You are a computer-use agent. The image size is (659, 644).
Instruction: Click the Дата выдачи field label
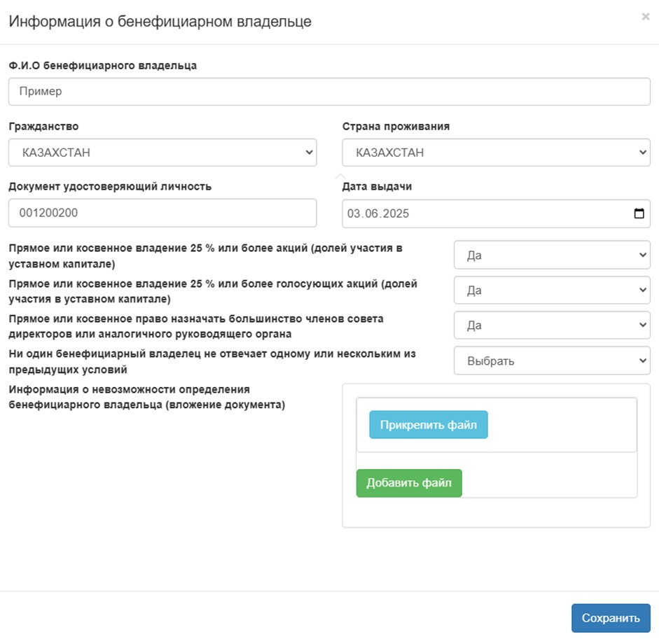[x=377, y=186]
